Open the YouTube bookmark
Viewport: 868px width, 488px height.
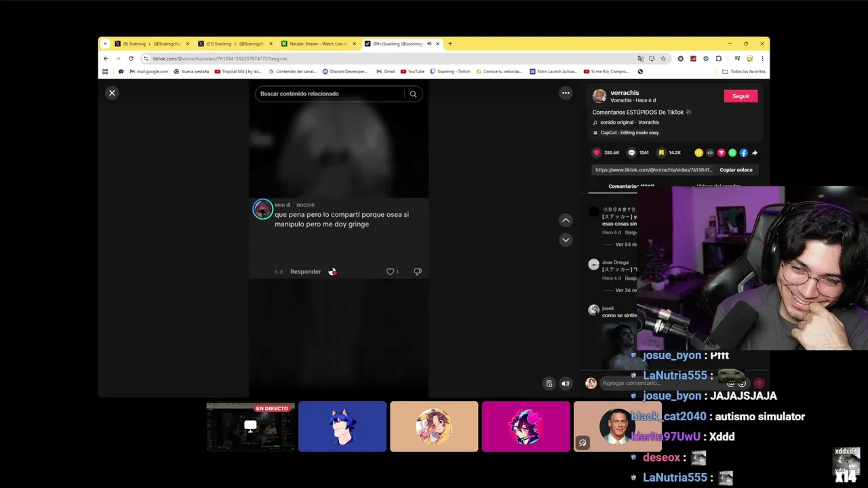(412, 71)
